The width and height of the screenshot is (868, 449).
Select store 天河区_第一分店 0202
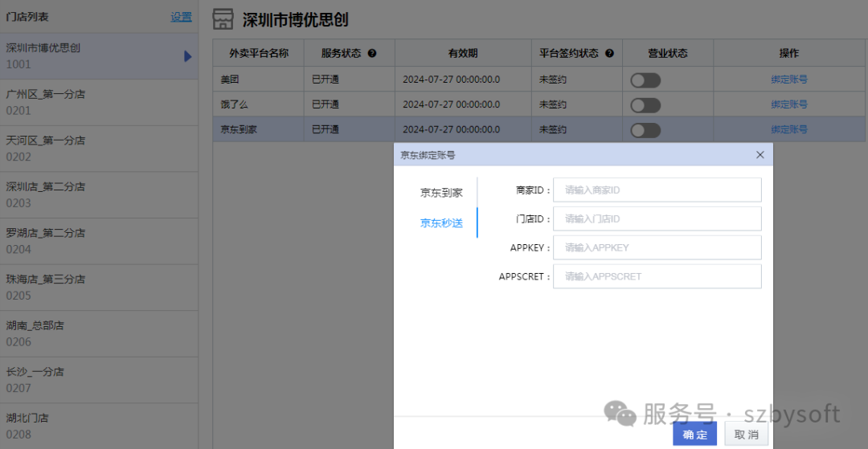click(x=99, y=149)
